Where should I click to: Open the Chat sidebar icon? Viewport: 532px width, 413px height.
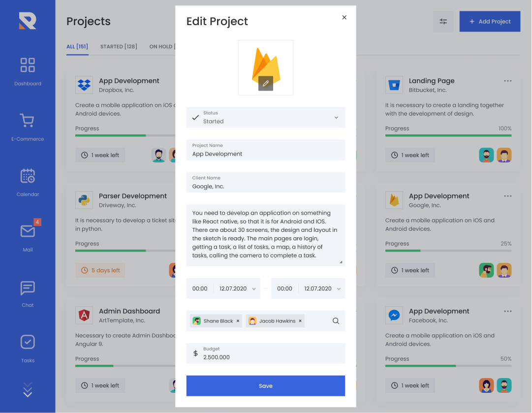point(28,288)
